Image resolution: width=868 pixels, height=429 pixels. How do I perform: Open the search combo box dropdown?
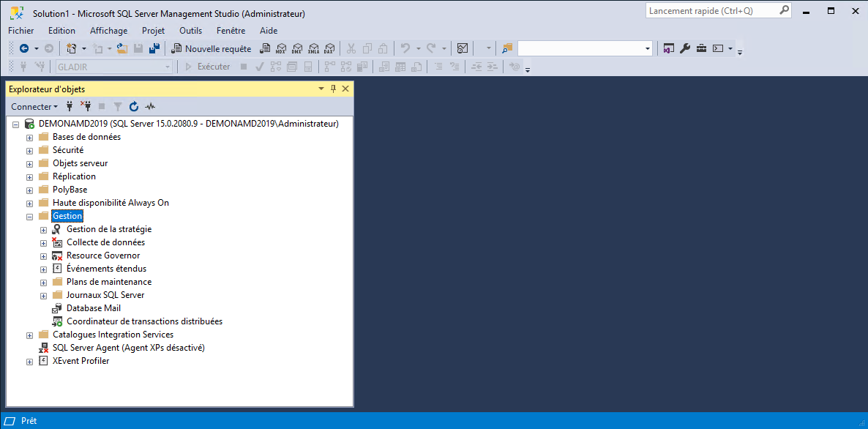tap(648, 49)
